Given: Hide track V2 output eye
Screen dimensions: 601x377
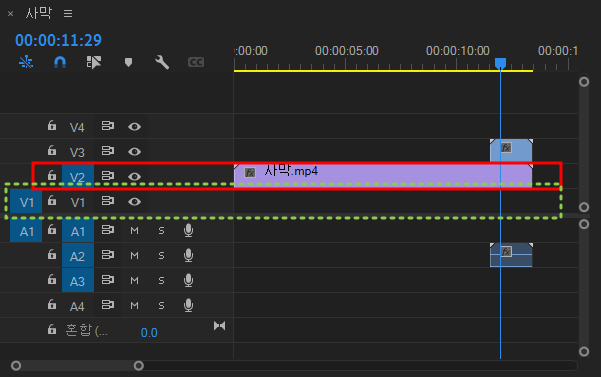Looking at the screenshot, I should (134, 177).
